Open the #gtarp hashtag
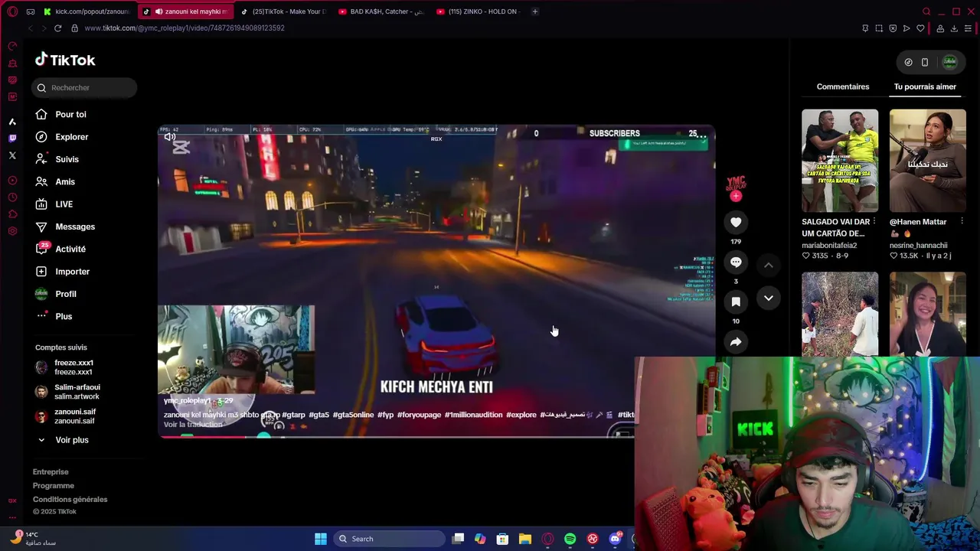This screenshot has width=980, height=551. pyautogui.click(x=293, y=415)
